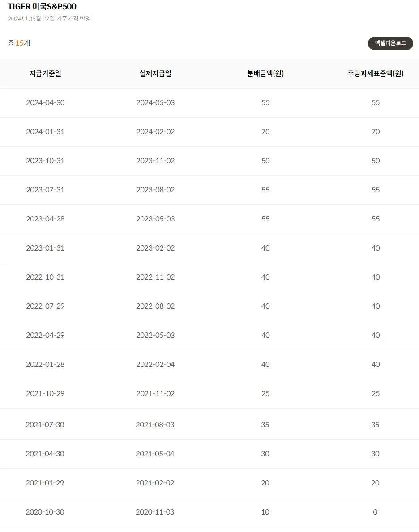The width and height of the screenshot is (419, 532).
Task: Select the payment date 2021-08-03
Action: [x=155, y=425]
